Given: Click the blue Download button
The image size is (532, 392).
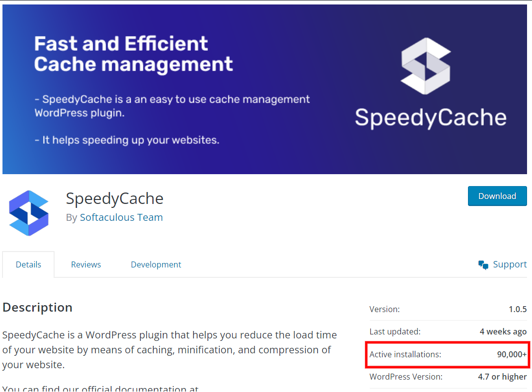Looking at the screenshot, I should (x=497, y=196).
